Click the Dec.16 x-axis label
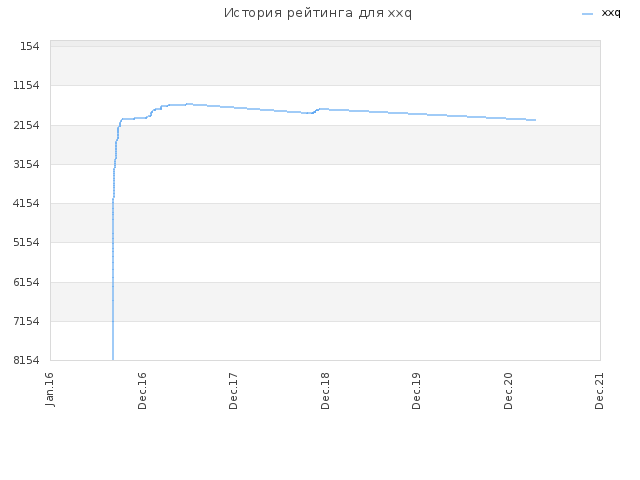 [142, 391]
